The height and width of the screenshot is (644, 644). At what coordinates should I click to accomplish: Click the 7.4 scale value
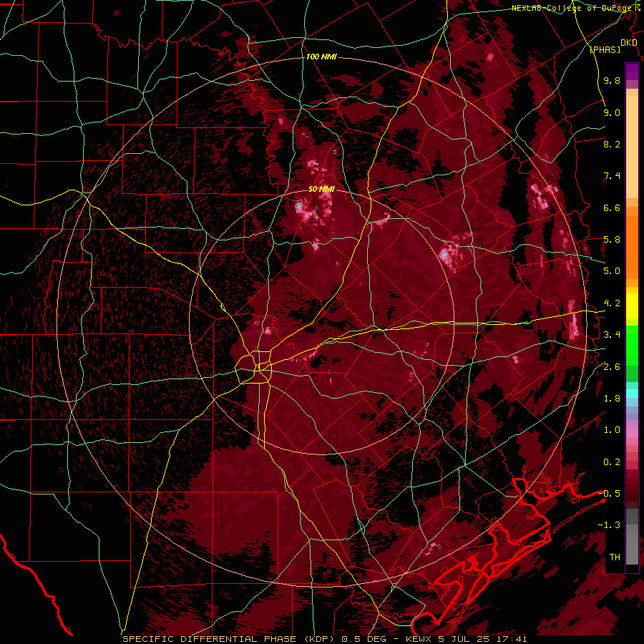[x=612, y=176]
